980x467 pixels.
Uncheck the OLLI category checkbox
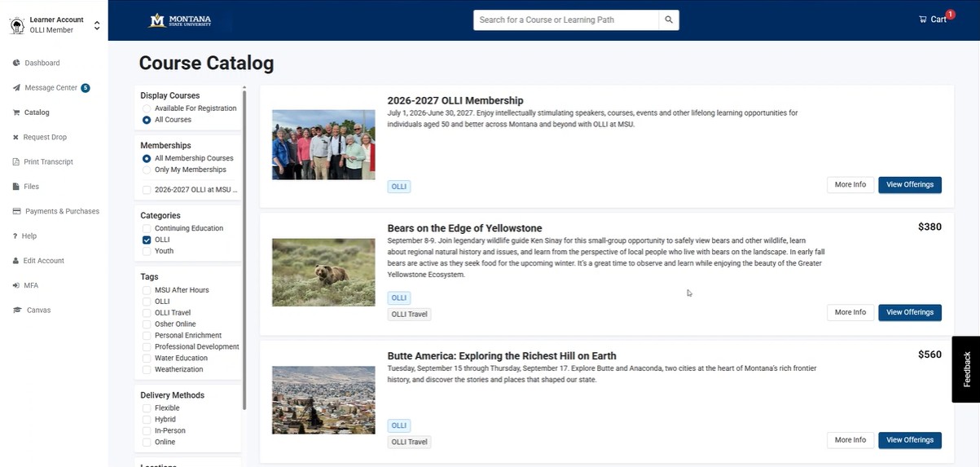click(x=147, y=240)
